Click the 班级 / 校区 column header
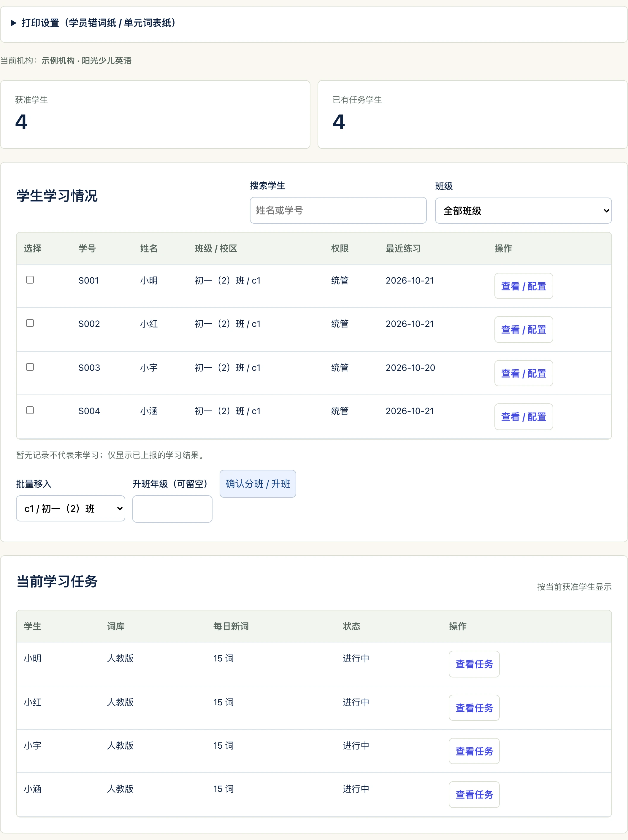Image resolution: width=628 pixels, height=840 pixels. click(216, 248)
